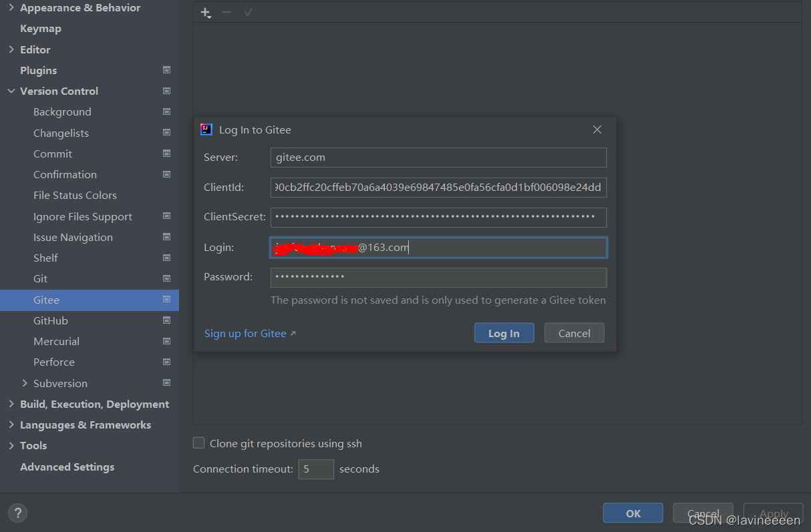Screen dimensions: 811x532
Task: Click project-level icon next to GitHub
Action: 166,320
